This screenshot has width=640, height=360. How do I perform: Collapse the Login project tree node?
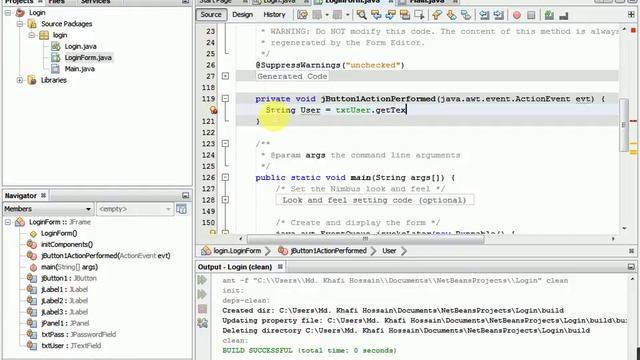tap(8, 13)
